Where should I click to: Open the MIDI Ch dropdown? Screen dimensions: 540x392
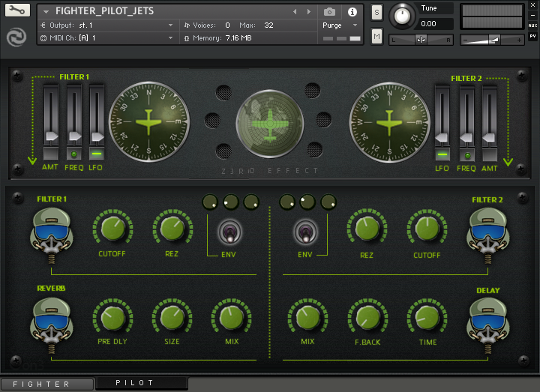click(x=170, y=38)
